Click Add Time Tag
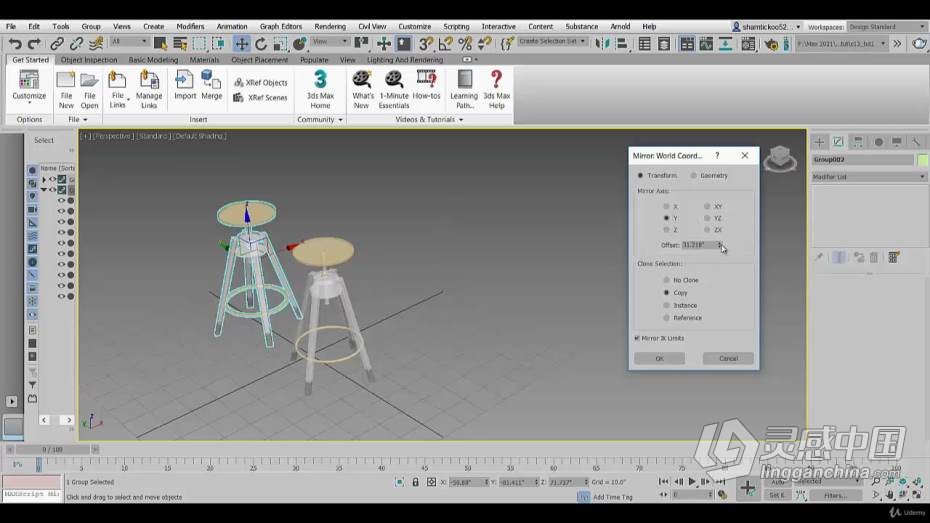The width and height of the screenshot is (930, 523). pyautogui.click(x=612, y=497)
